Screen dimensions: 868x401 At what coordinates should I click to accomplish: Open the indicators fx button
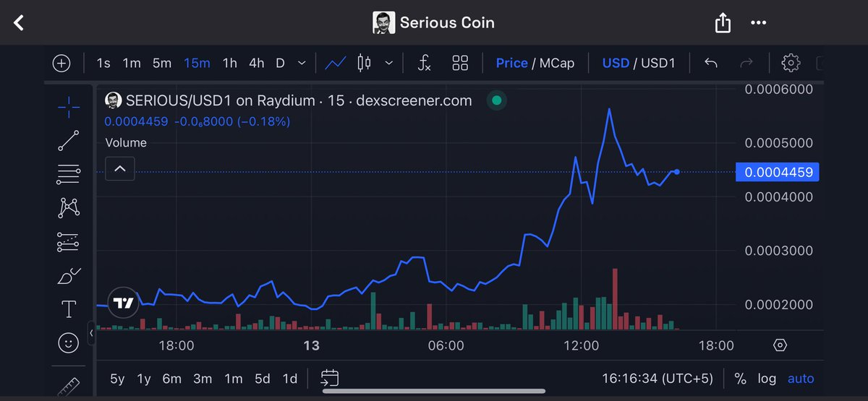click(x=425, y=64)
